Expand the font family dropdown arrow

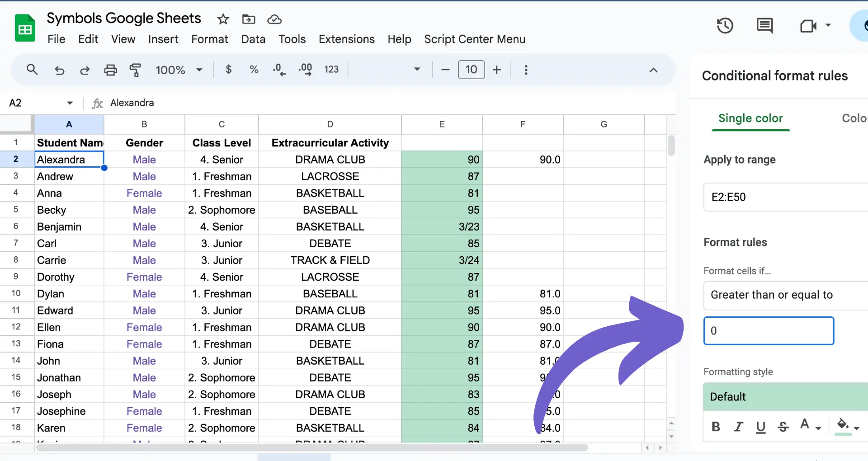point(417,70)
